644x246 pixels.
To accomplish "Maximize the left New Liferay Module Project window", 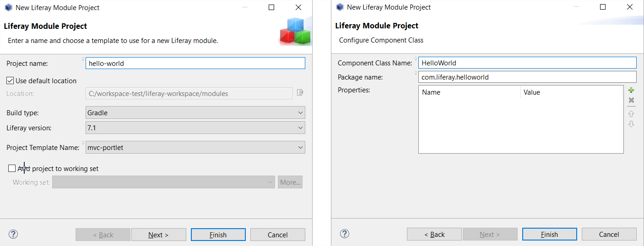I will (x=271, y=7).
